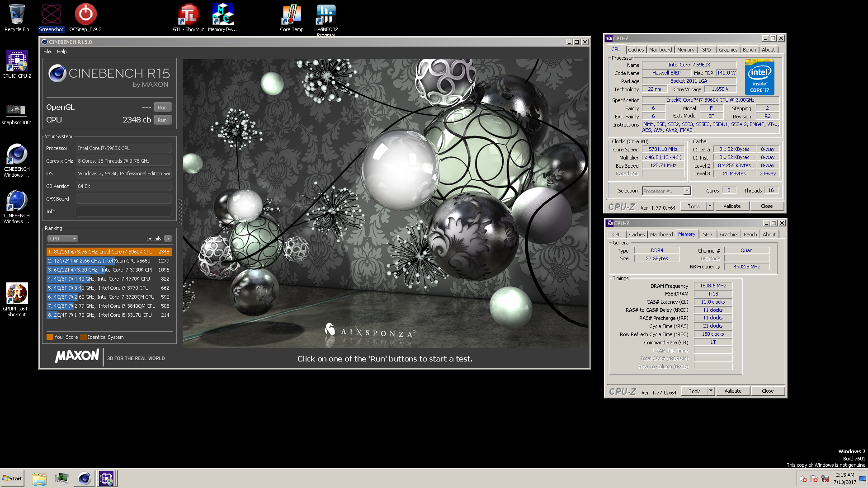Image resolution: width=868 pixels, height=488 pixels.
Task: Click the Start button
Action: [12, 479]
